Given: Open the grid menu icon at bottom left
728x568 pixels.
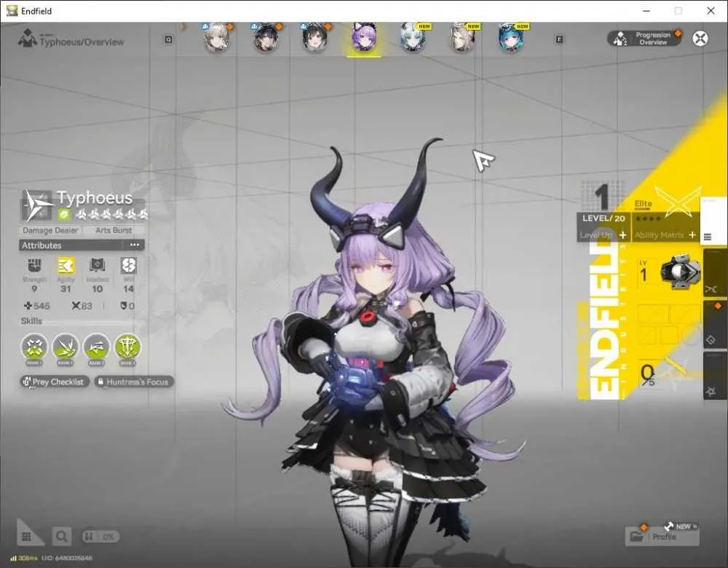Looking at the screenshot, I should [26, 537].
